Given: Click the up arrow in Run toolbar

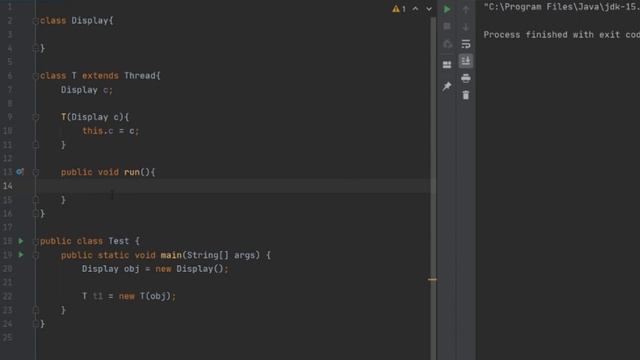Looking at the screenshot, I should (x=466, y=9).
